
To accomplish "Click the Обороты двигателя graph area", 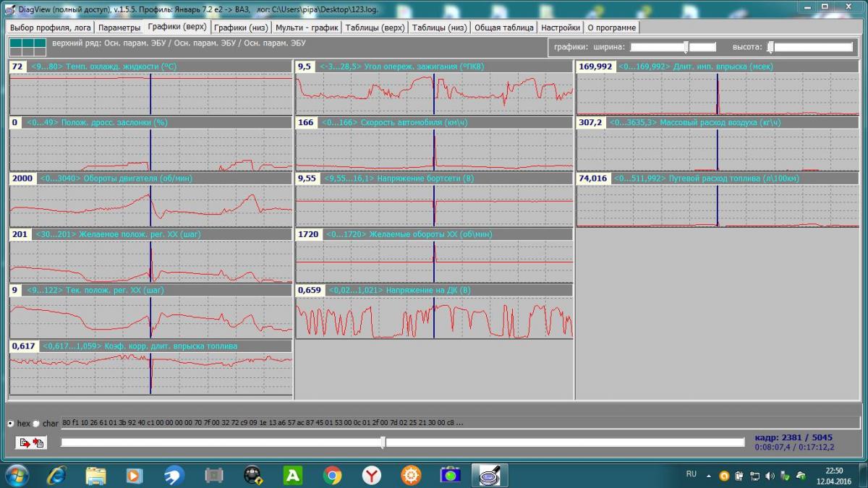I will pyautogui.click(x=150, y=206).
